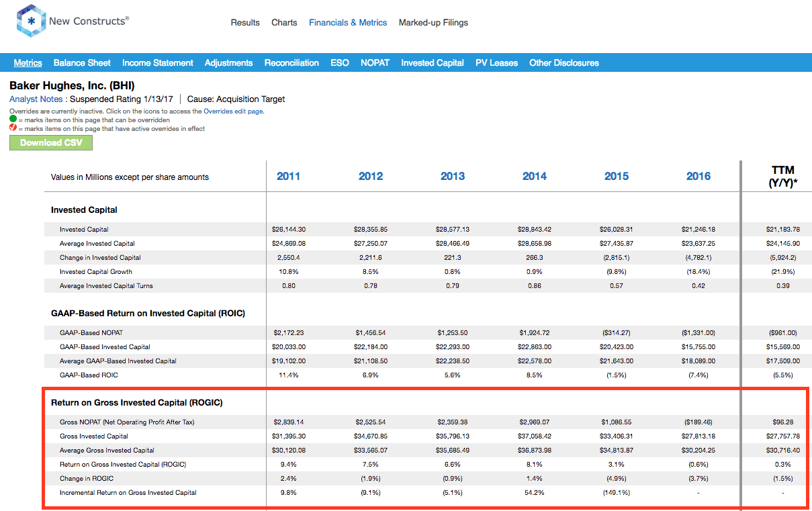Open the Charts nav item
This screenshot has height=511, width=812.
tap(284, 22)
